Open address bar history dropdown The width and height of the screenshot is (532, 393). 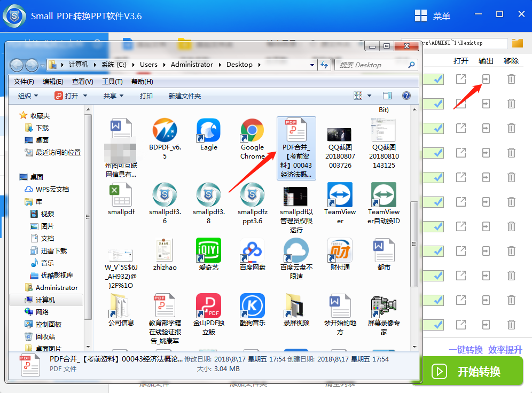coord(312,65)
